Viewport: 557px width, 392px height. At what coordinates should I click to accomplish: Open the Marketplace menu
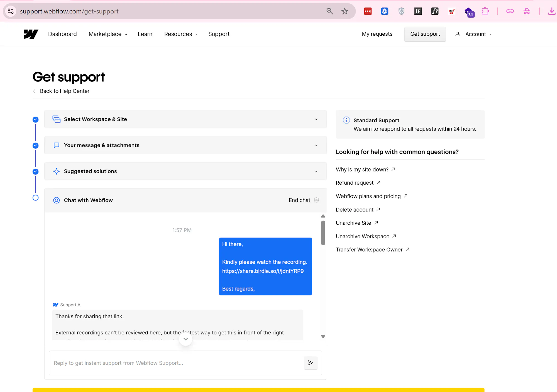pyautogui.click(x=108, y=34)
